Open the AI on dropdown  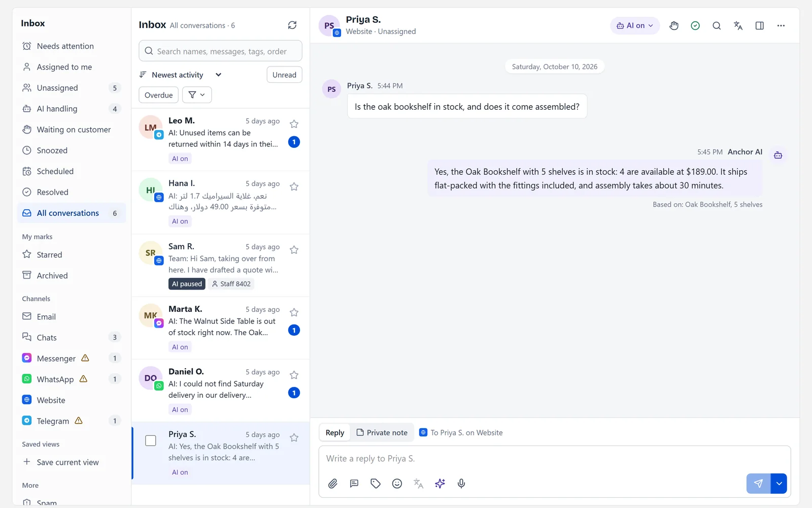coord(635,25)
